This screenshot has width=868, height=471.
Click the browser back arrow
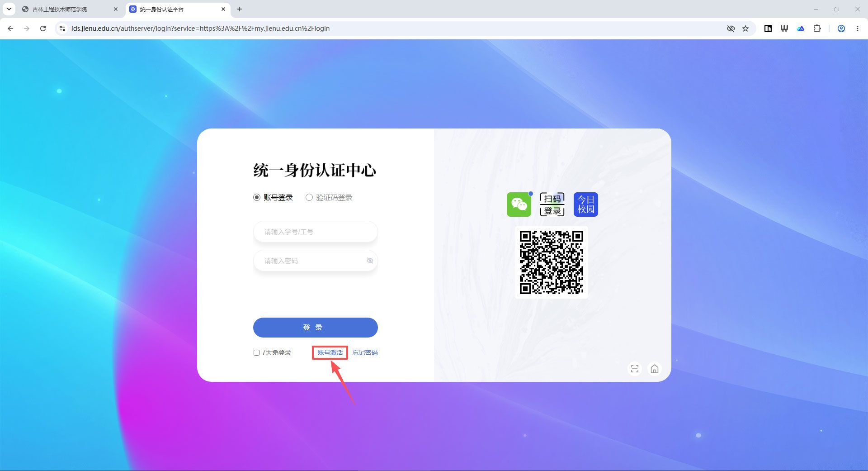[10, 29]
